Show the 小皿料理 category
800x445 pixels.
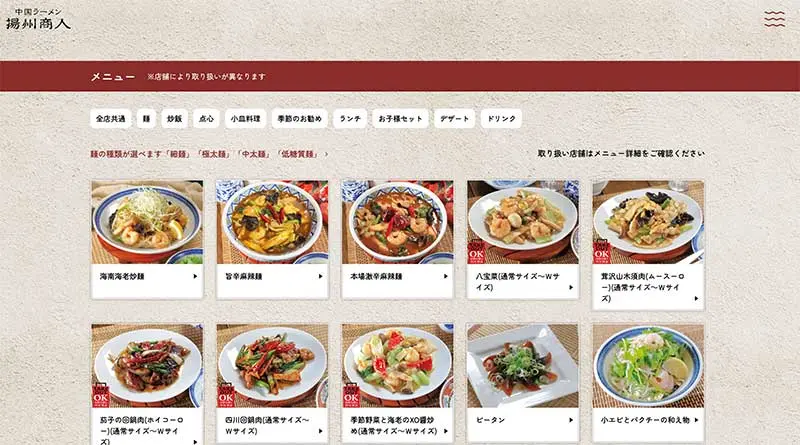pos(245,118)
